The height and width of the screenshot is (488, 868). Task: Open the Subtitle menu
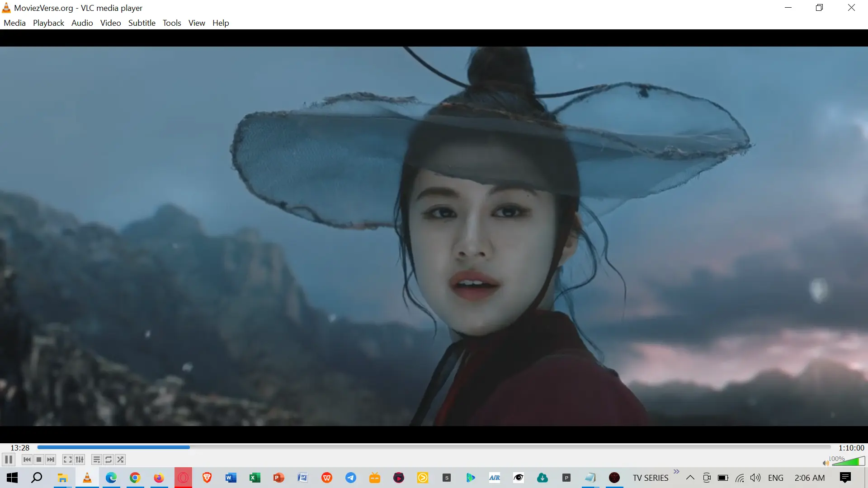(x=142, y=23)
